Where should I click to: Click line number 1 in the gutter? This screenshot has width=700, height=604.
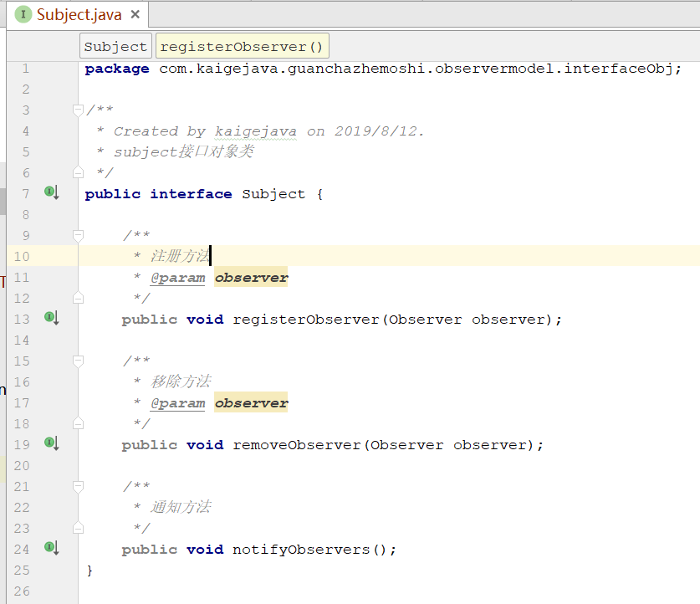click(25, 69)
